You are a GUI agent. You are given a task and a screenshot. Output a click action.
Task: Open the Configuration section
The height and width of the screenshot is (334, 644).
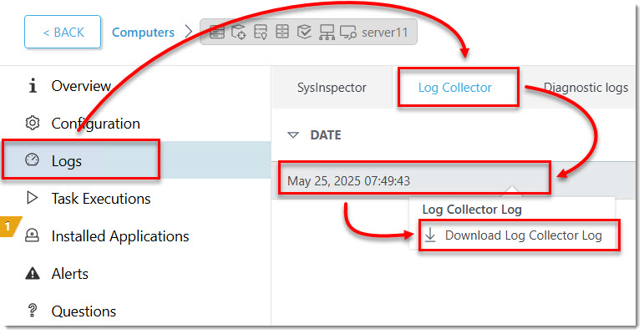96,124
